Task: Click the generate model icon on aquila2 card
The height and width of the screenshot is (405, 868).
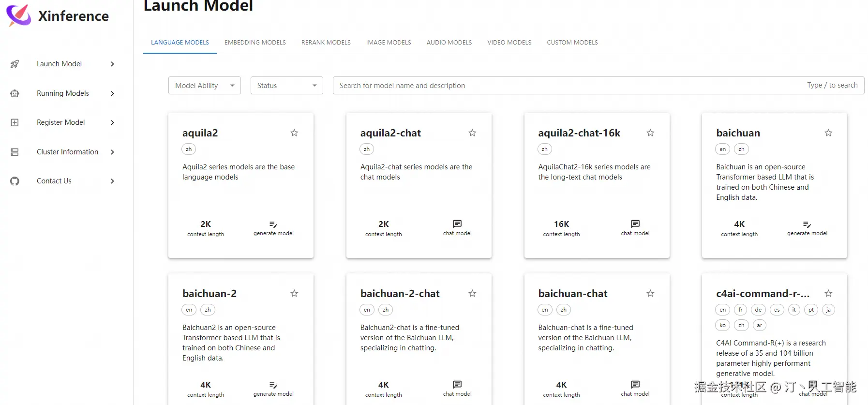Action: click(x=273, y=224)
